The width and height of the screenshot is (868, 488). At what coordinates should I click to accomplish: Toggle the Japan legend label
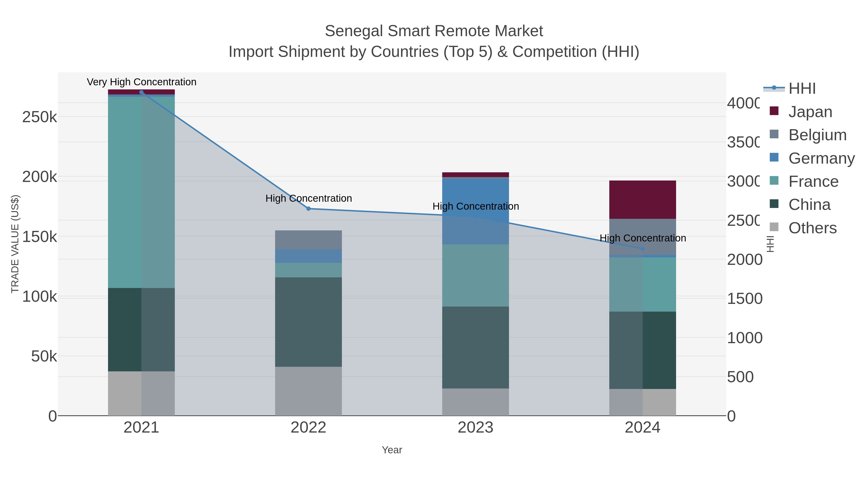pos(810,112)
